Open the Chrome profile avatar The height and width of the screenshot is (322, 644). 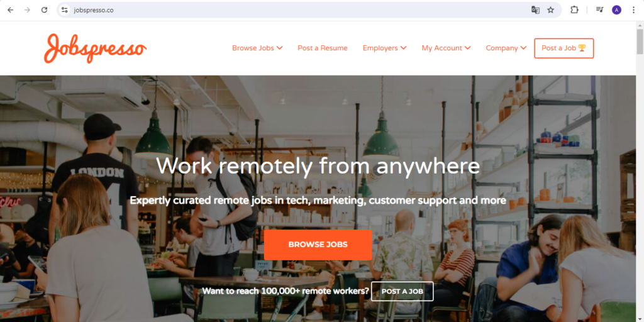(x=616, y=10)
